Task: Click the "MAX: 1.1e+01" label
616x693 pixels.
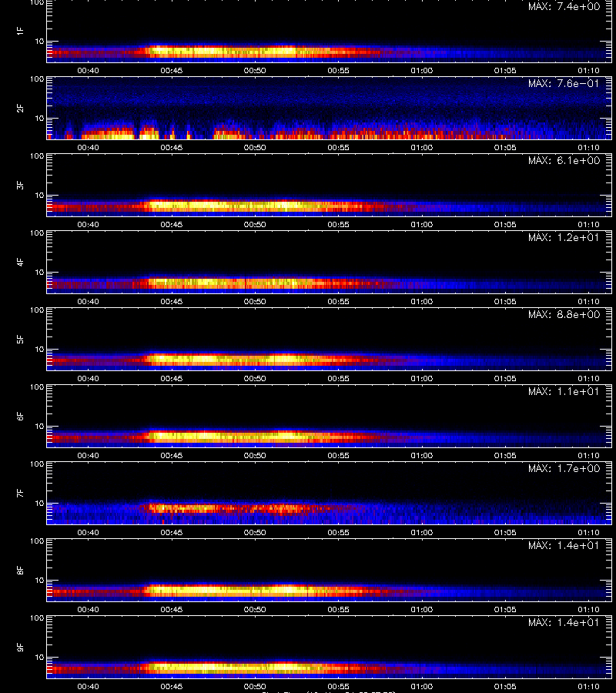Action: coord(564,392)
